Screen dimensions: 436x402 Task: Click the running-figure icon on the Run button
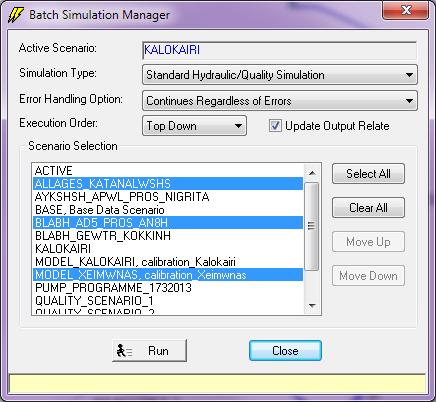pyautogui.click(x=124, y=351)
